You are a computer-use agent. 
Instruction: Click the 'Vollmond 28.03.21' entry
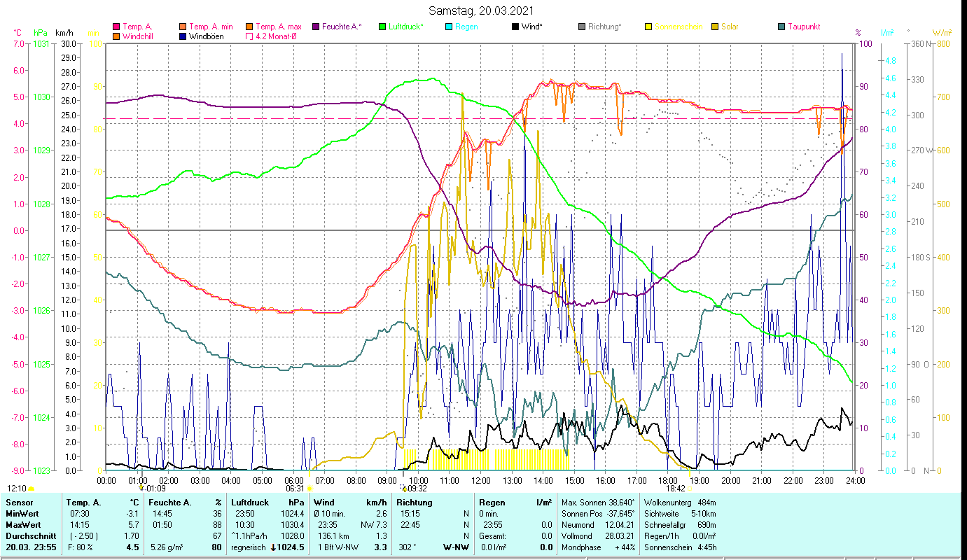pyautogui.click(x=599, y=536)
